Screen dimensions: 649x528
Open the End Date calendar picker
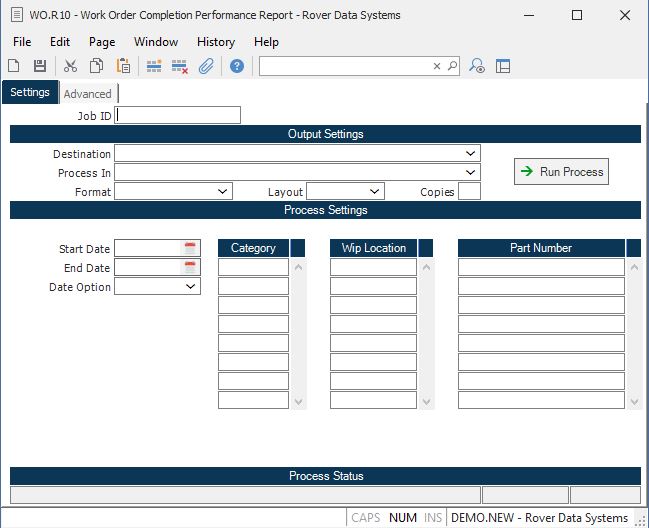pyautogui.click(x=190, y=267)
